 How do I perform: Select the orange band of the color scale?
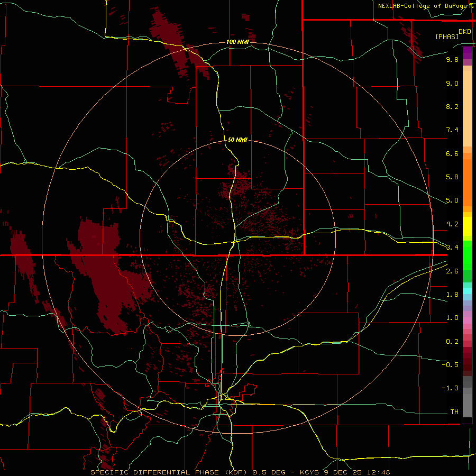point(467,182)
